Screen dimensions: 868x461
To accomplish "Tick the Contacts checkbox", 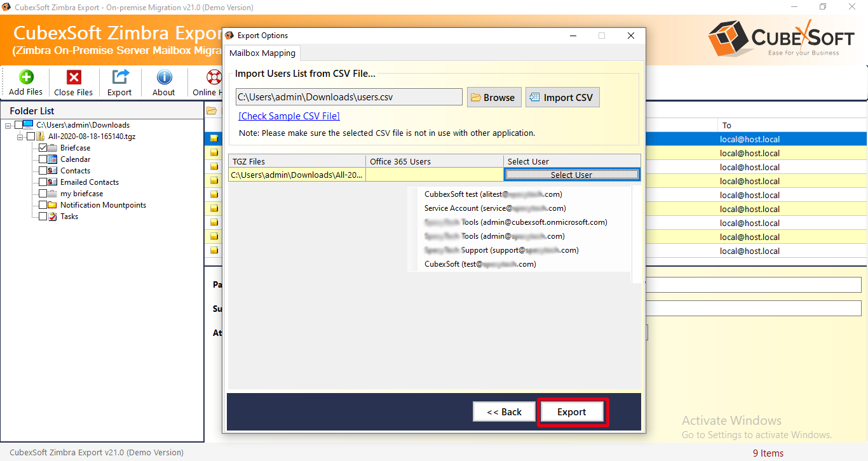I will [43, 171].
